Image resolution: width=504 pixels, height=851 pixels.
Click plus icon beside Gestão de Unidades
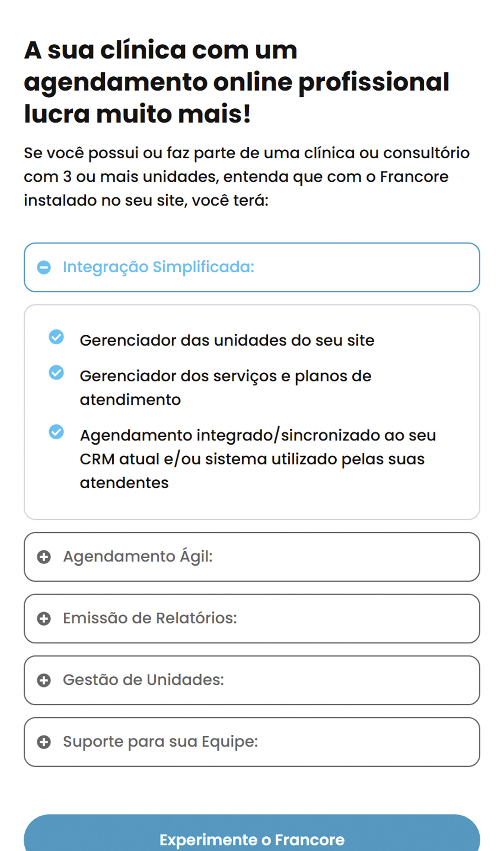point(44,680)
